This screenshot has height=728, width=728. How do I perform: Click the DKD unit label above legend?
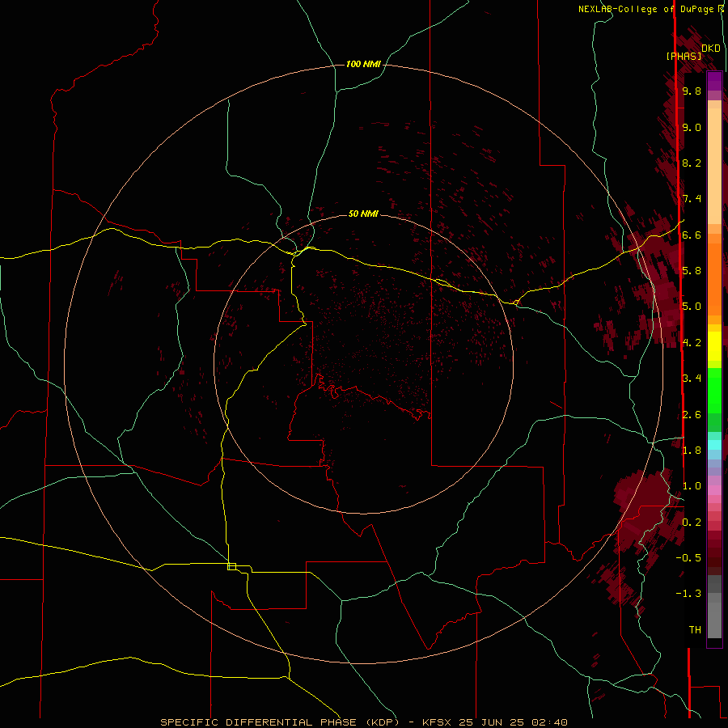coord(710,49)
